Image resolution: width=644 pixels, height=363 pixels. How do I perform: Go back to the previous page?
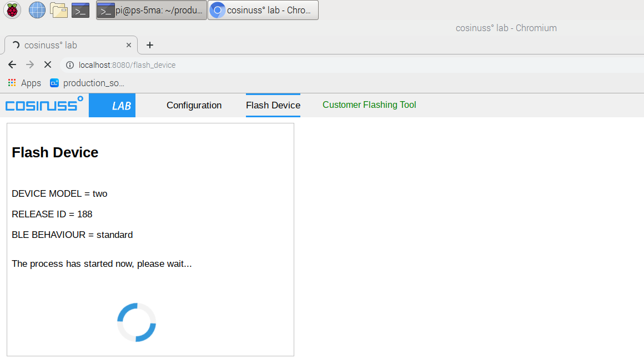point(12,64)
